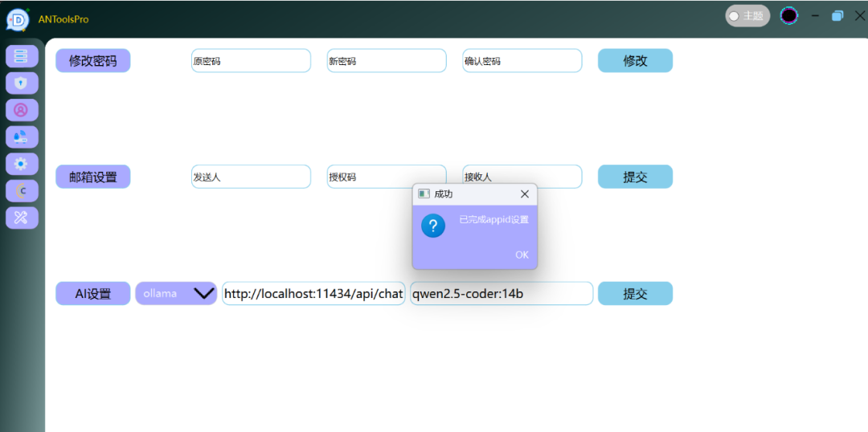The height and width of the screenshot is (432, 868).
Task: Open the shield security sidebar icon
Action: tap(22, 83)
